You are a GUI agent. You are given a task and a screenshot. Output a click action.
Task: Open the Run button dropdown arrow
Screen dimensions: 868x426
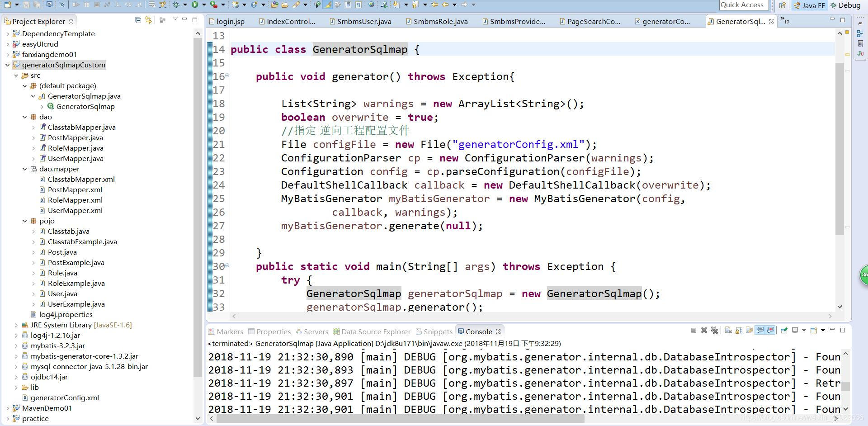[204, 5]
